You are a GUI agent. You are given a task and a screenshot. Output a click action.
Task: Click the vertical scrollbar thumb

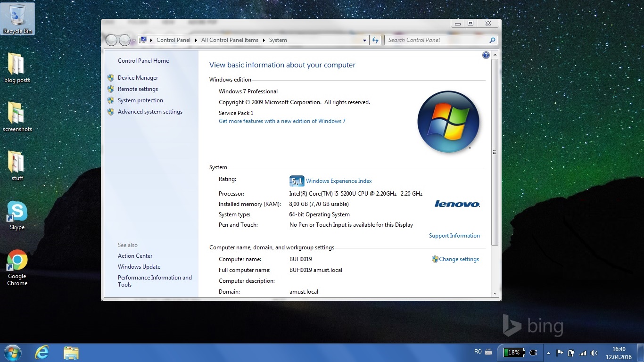coord(495,152)
